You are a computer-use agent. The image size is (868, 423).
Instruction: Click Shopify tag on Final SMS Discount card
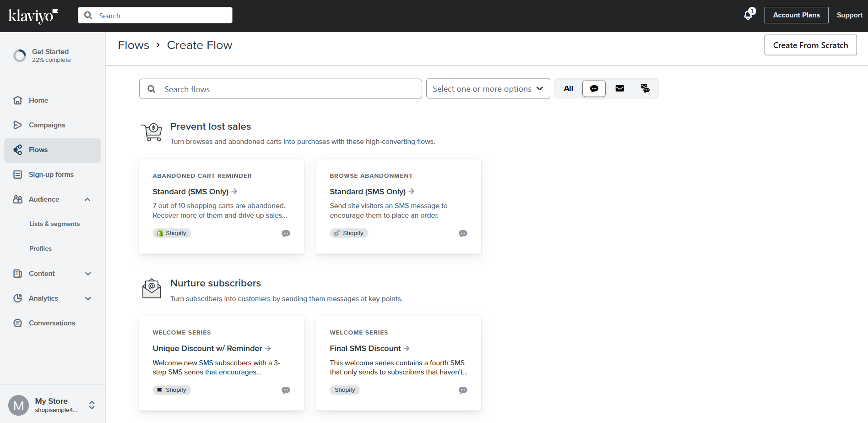(345, 390)
